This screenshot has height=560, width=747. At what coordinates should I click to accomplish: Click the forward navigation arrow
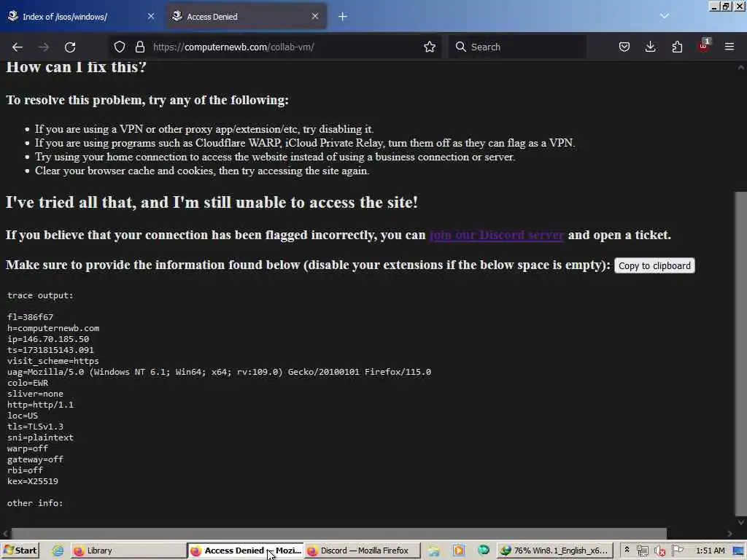(43, 47)
